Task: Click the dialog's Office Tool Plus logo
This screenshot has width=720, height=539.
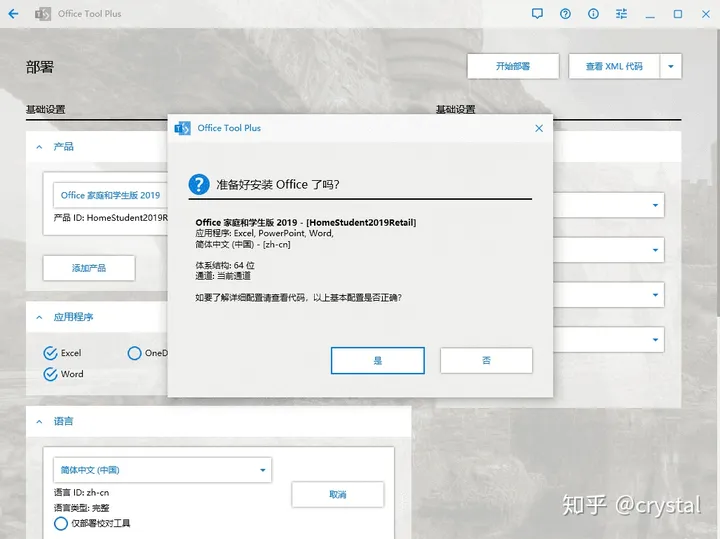Action: pos(182,128)
